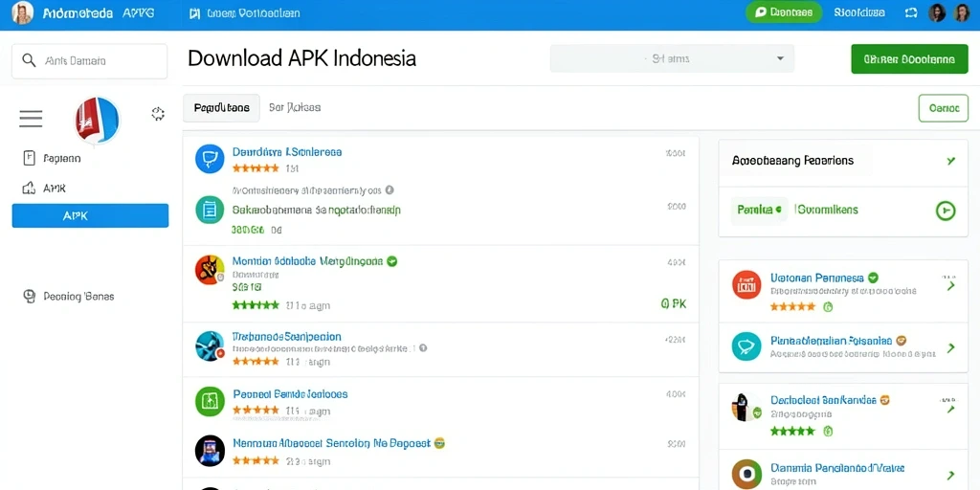Click the green PK label in the fox app row
The height and width of the screenshot is (490, 980).
click(674, 303)
